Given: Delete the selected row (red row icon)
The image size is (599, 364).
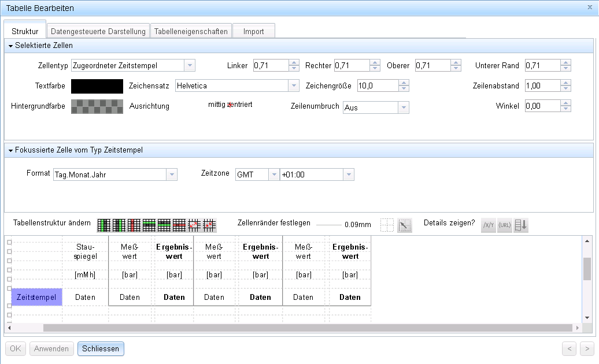Looking at the screenshot, I should (179, 225).
